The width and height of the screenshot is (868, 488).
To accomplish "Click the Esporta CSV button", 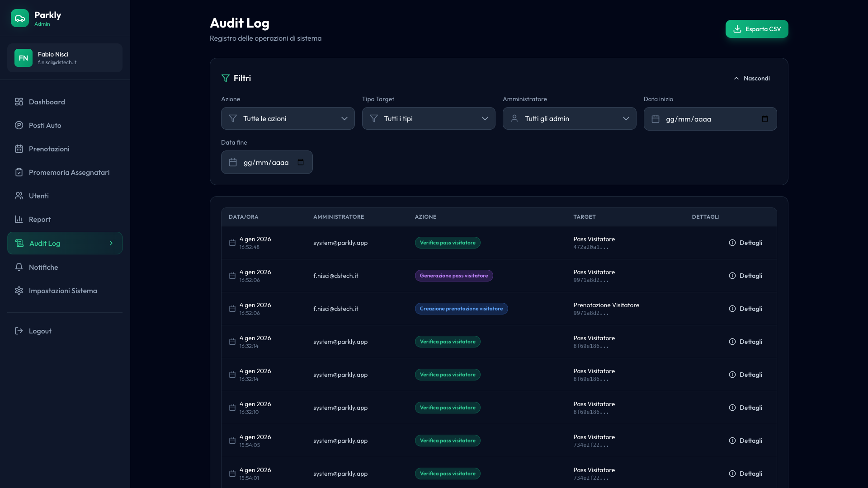I will pos(757,29).
